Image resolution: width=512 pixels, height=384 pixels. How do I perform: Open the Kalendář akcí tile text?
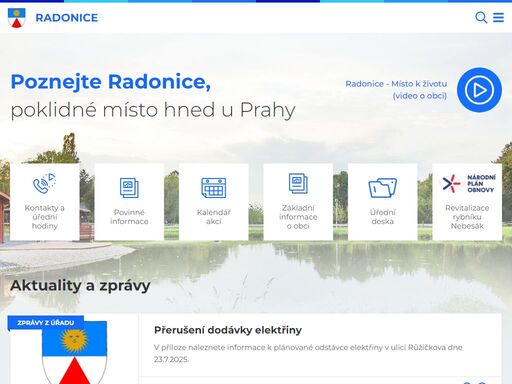click(214, 217)
